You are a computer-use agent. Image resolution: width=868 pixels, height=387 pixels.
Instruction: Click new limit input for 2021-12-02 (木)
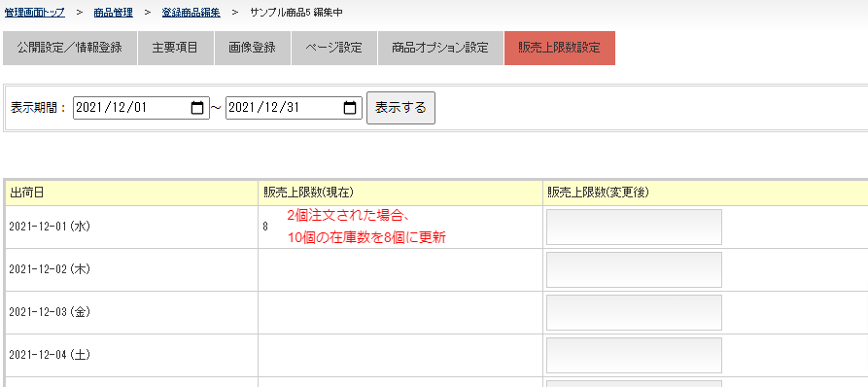634,269
